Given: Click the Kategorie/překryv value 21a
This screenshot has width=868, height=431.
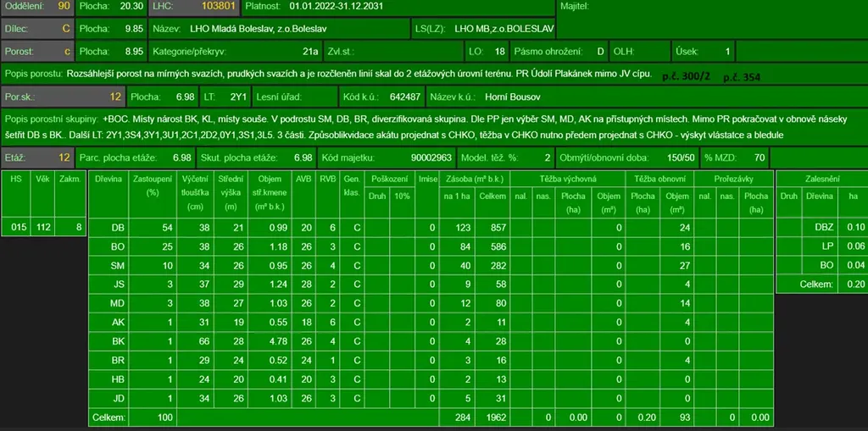Looking at the screenshot, I should (310, 52).
